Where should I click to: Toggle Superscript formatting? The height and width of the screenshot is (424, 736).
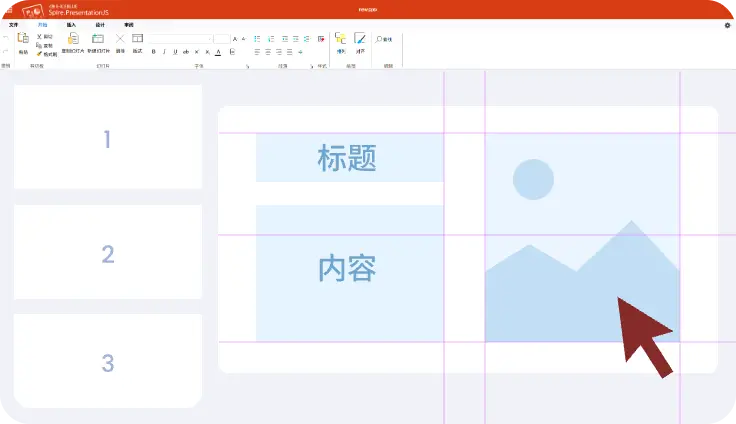pyautogui.click(x=197, y=52)
